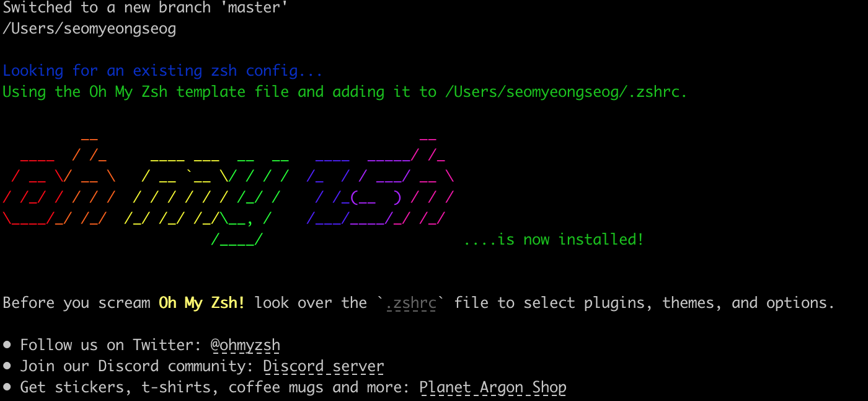Click the purple 's' ASCII art letter

click(378, 189)
